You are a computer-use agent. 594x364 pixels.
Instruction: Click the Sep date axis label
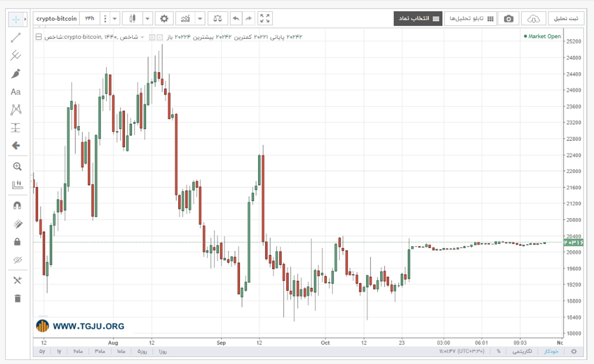(221, 343)
